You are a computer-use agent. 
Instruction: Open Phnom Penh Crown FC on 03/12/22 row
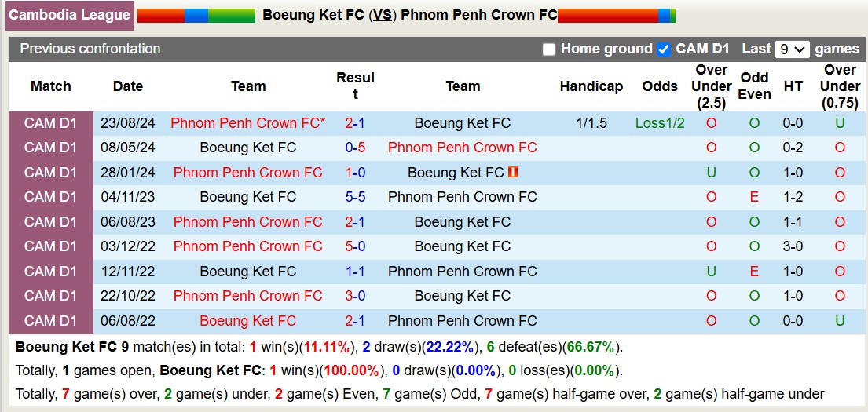[x=248, y=246]
